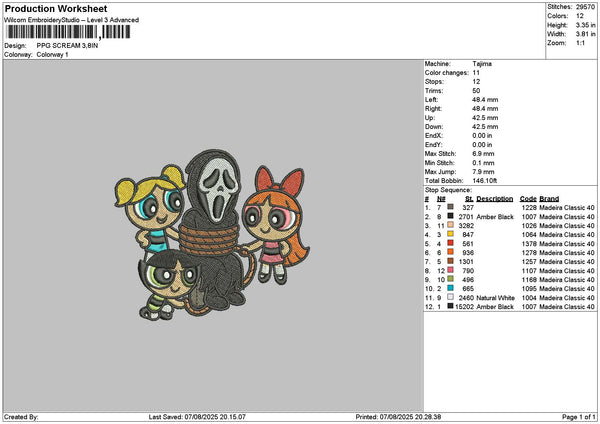Click the Height value 3.35 in
This screenshot has height=424, width=600.
tap(585, 25)
